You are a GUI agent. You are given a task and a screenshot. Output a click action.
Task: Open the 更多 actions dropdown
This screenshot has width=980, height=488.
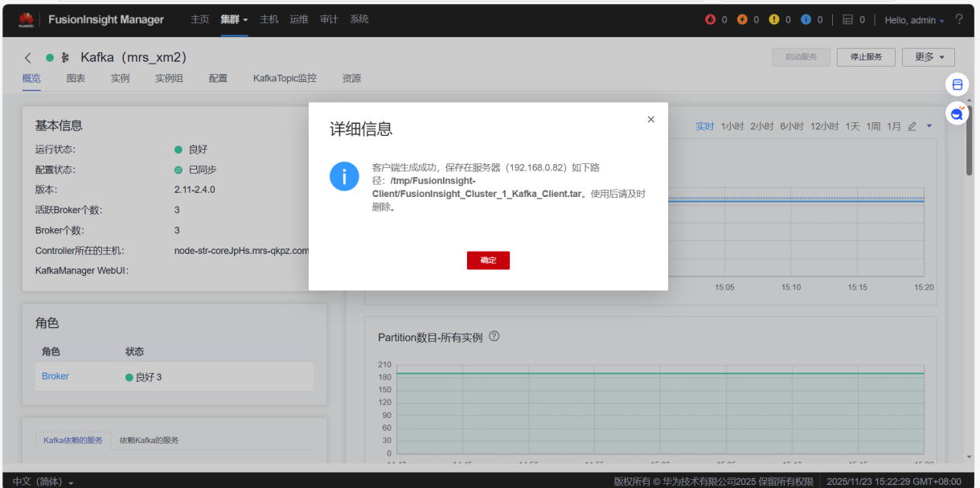click(927, 57)
